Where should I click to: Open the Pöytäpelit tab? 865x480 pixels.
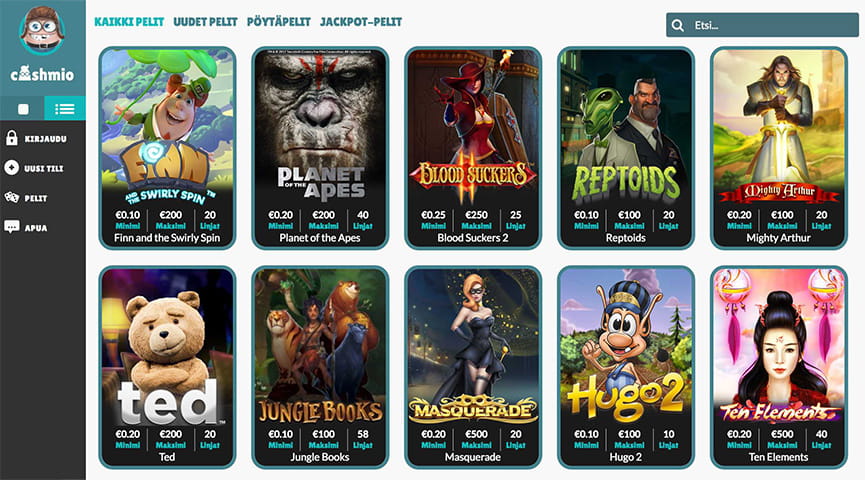pyautogui.click(x=279, y=22)
